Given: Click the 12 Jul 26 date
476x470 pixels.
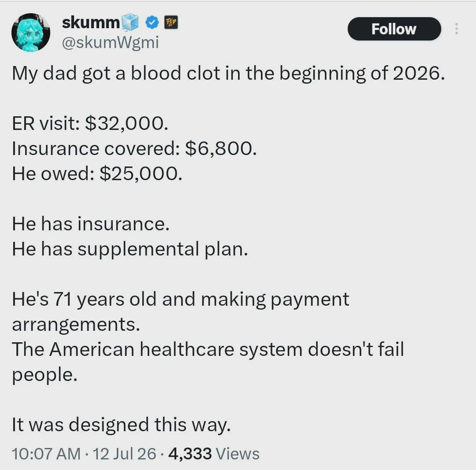Looking at the screenshot, I should click(x=124, y=454).
